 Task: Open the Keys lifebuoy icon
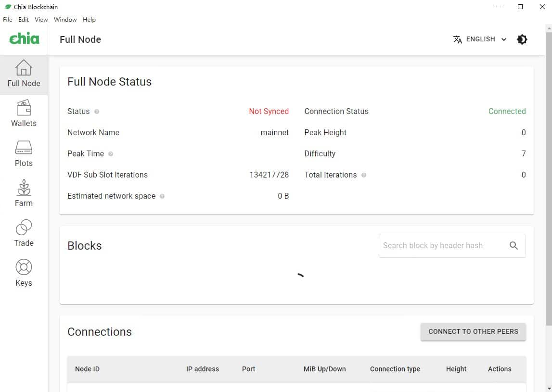point(24,267)
